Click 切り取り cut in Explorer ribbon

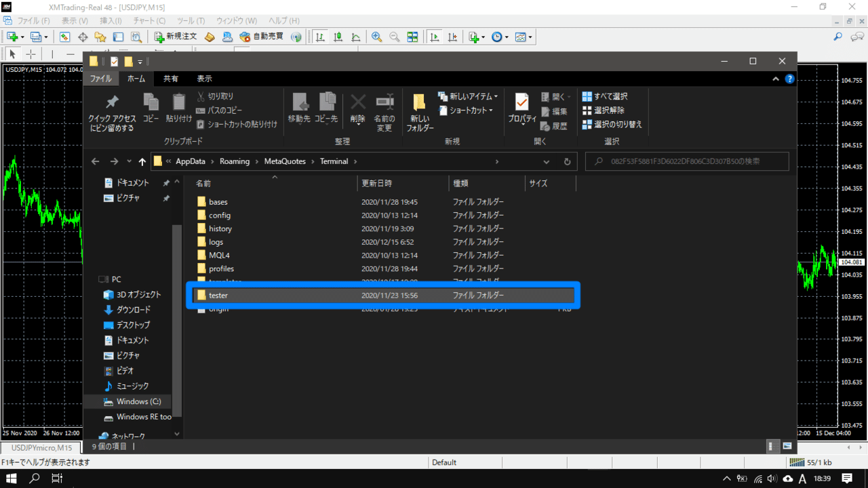tap(215, 96)
